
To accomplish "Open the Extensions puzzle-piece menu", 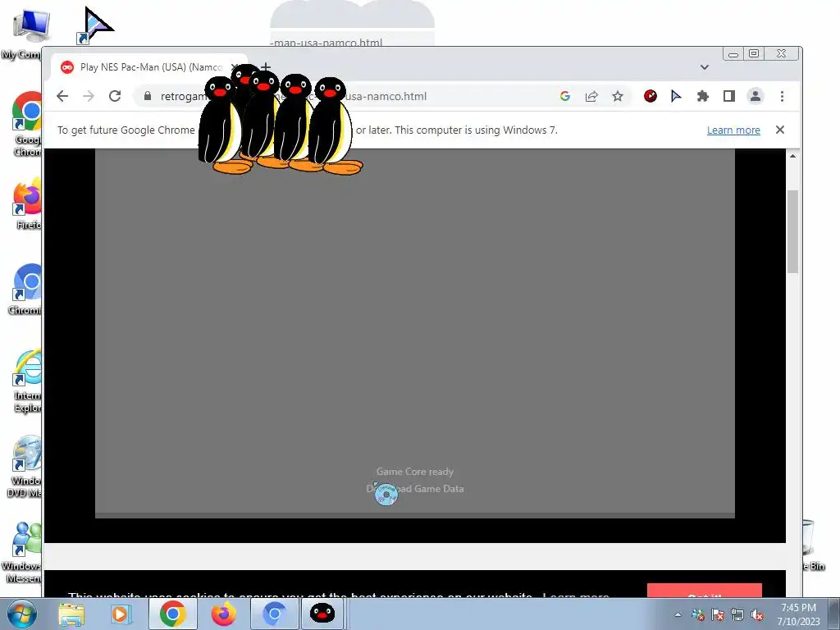I will (702, 97).
